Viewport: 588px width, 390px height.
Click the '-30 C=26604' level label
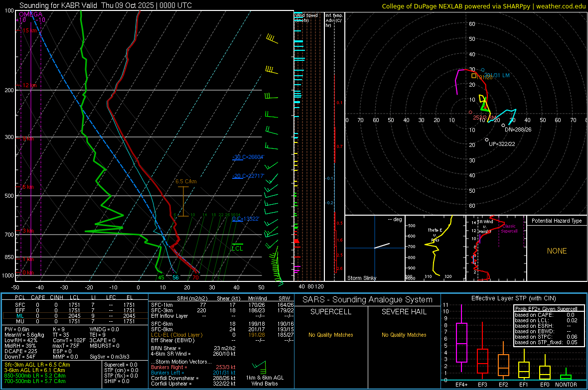(x=248, y=157)
